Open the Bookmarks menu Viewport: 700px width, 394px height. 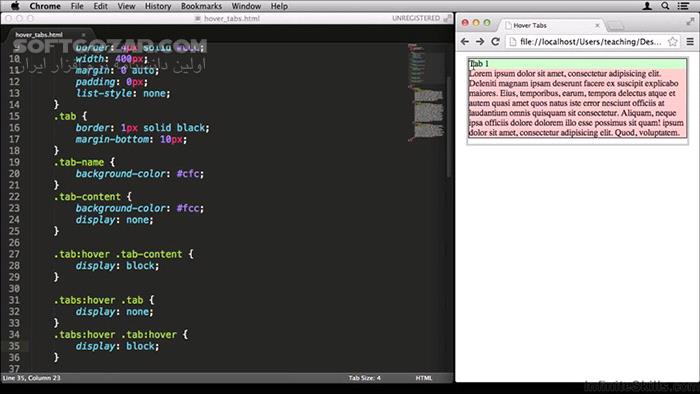point(201,6)
